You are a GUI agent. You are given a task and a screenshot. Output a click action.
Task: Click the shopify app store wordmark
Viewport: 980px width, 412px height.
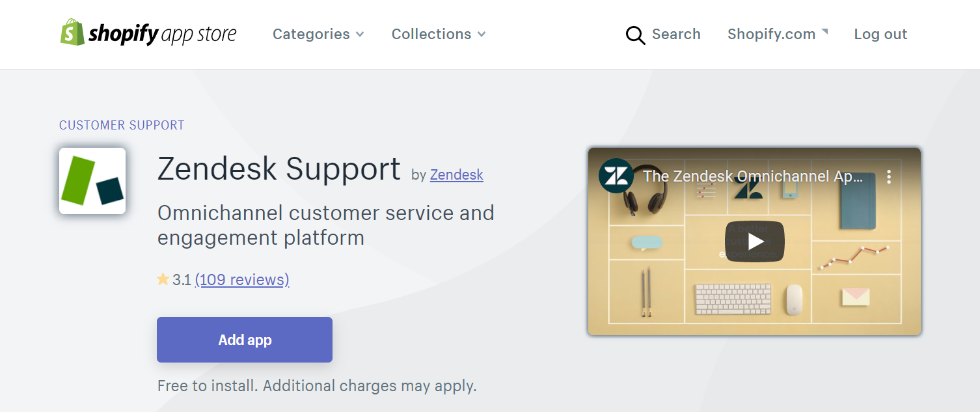click(162, 34)
